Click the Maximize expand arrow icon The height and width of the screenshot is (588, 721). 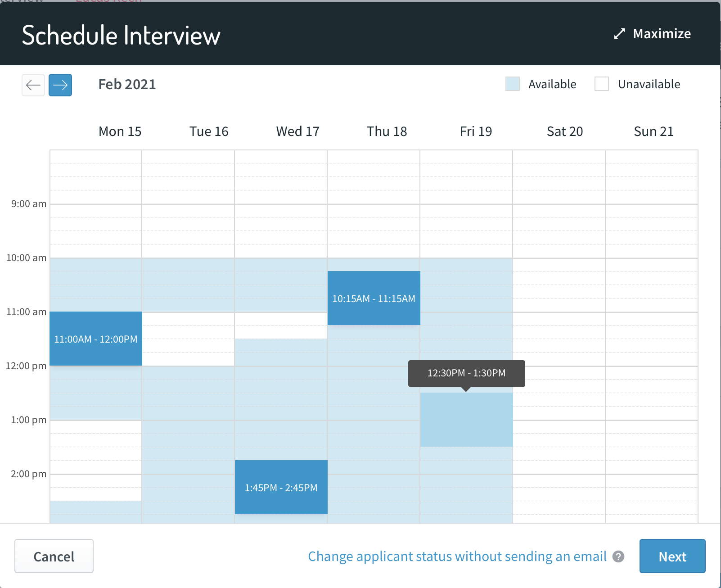point(619,34)
